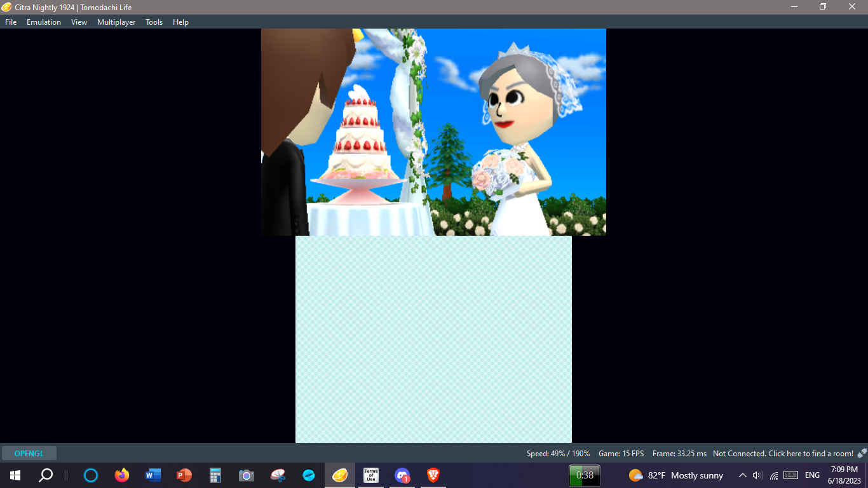Open the File menu
This screenshot has width=868, height=488.
pos(11,22)
